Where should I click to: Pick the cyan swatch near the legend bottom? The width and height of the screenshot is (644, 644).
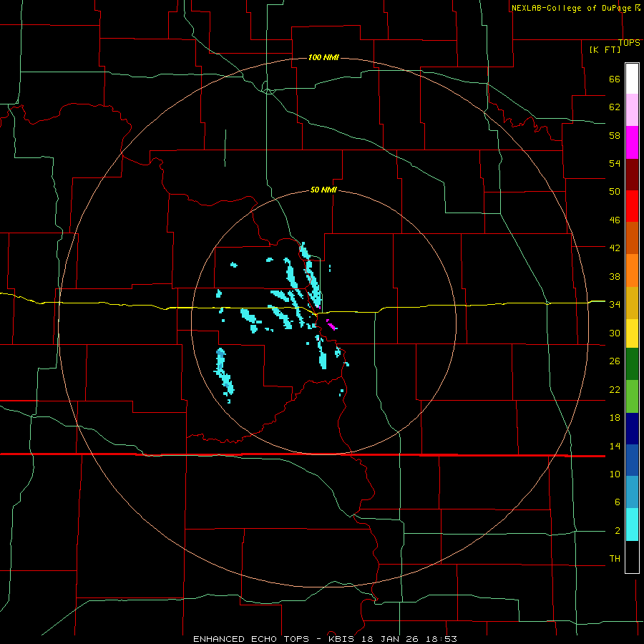click(632, 525)
